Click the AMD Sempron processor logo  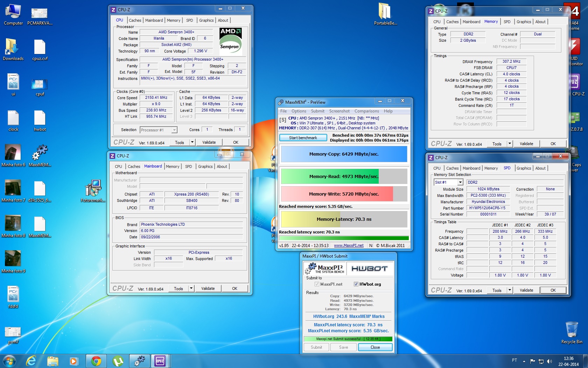coord(231,42)
